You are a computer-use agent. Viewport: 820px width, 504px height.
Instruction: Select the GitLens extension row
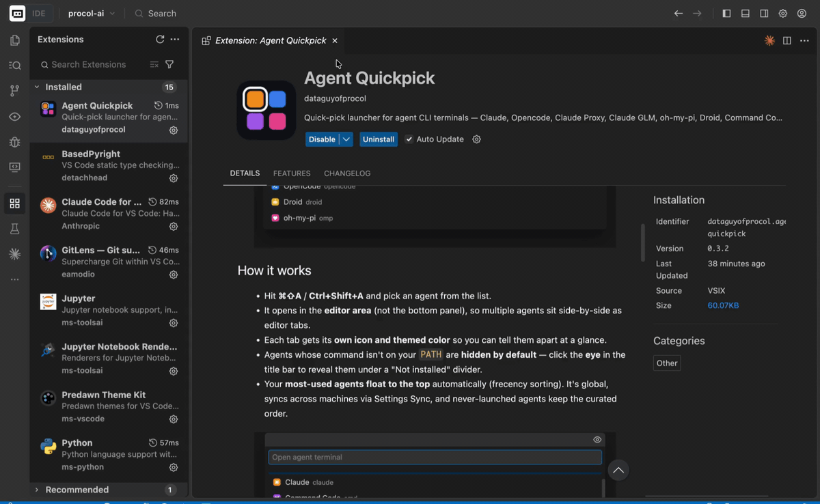(x=109, y=263)
